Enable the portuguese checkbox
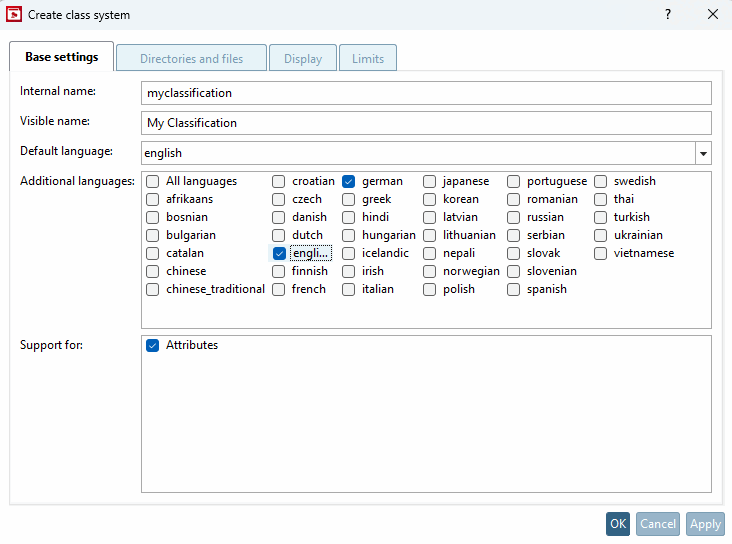Image resolution: width=732 pixels, height=544 pixels. [514, 181]
